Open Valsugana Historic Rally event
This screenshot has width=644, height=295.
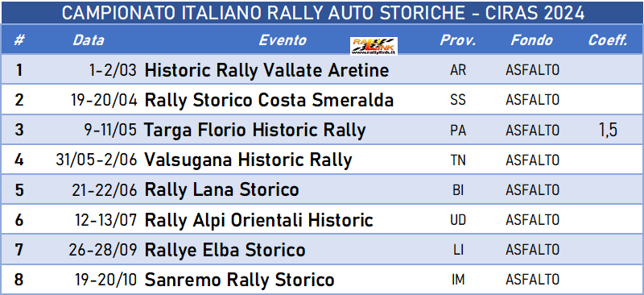click(x=248, y=160)
